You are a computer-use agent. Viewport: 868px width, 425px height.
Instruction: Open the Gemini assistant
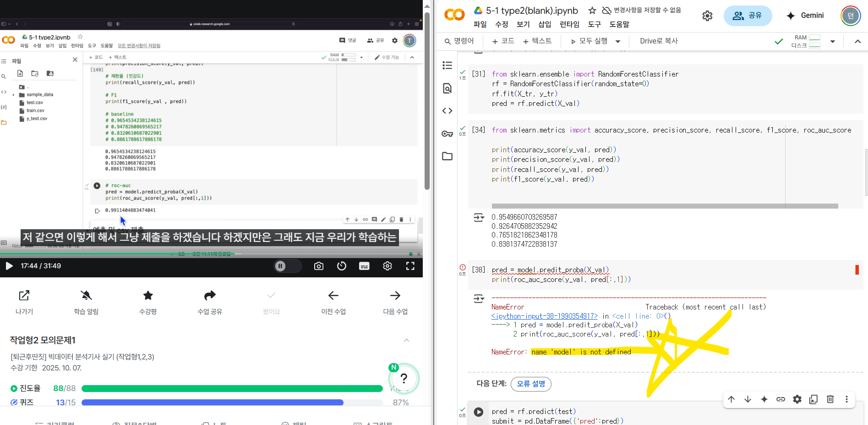[x=805, y=16]
